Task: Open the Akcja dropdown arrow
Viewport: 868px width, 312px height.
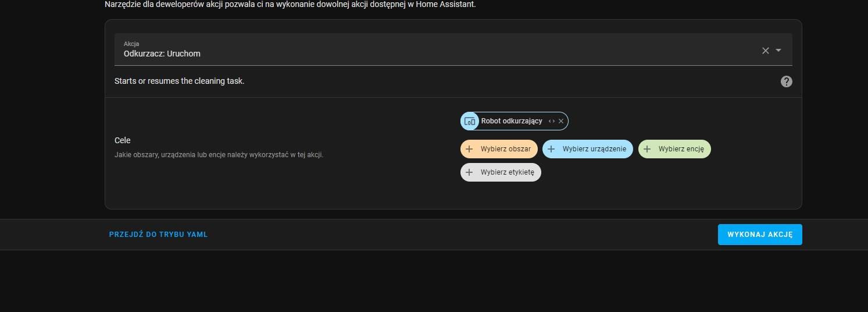Action: point(778,50)
